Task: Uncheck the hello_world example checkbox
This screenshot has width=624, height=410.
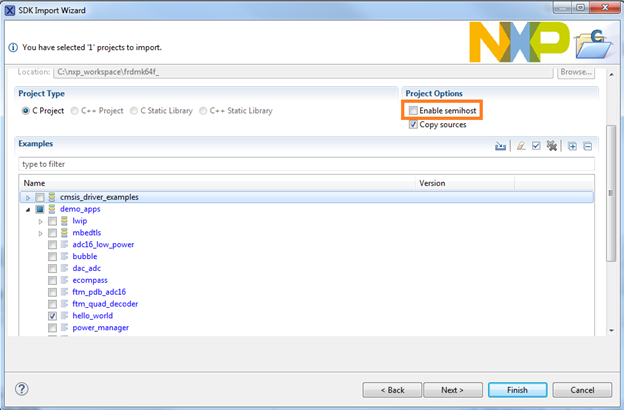Action: pyautogui.click(x=53, y=316)
